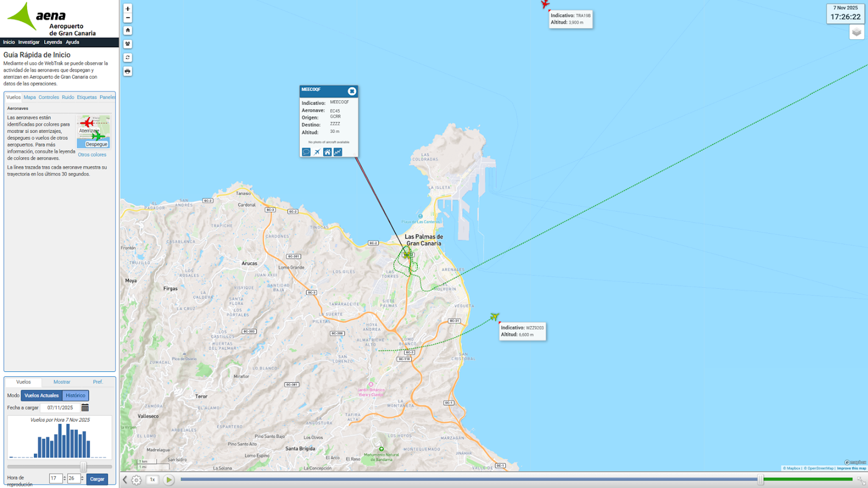This screenshot has height=488, width=868.
Task: Open the Mapbox attribution link
Action: click(793, 468)
